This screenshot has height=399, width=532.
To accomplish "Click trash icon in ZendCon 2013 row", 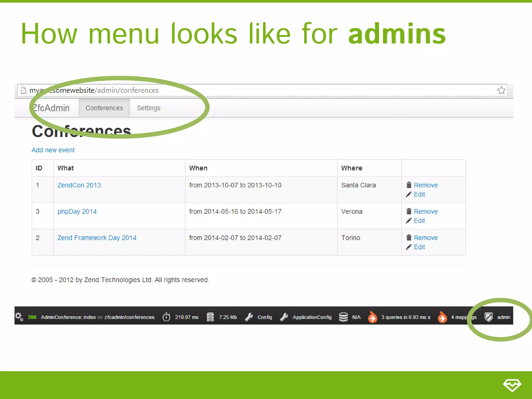I will tap(409, 185).
